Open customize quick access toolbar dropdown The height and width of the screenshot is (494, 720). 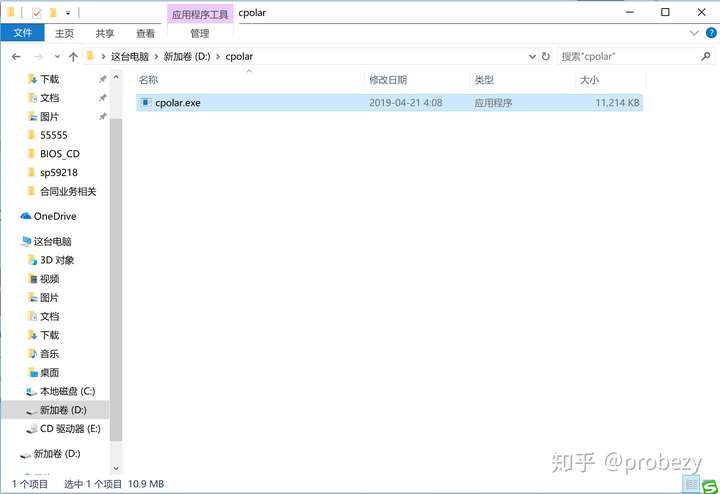[x=68, y=13]
